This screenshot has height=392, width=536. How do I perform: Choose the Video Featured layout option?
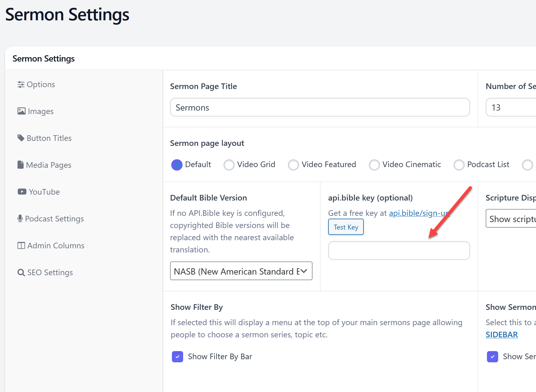pyautogui.click(x=293, y=165)
